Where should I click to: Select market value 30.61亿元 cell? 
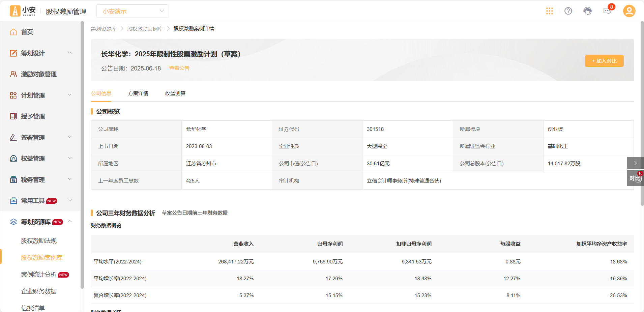click(378, 164)
